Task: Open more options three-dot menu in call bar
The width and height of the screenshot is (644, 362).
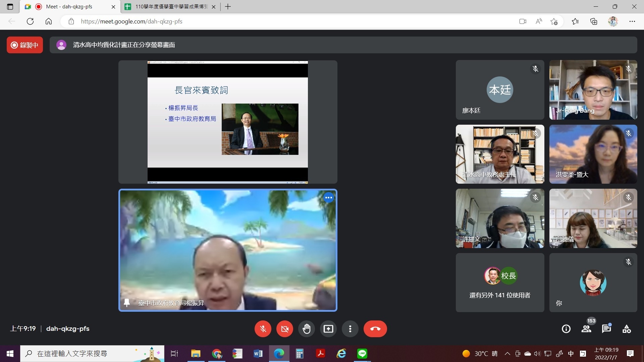Action: coord(350,329)
